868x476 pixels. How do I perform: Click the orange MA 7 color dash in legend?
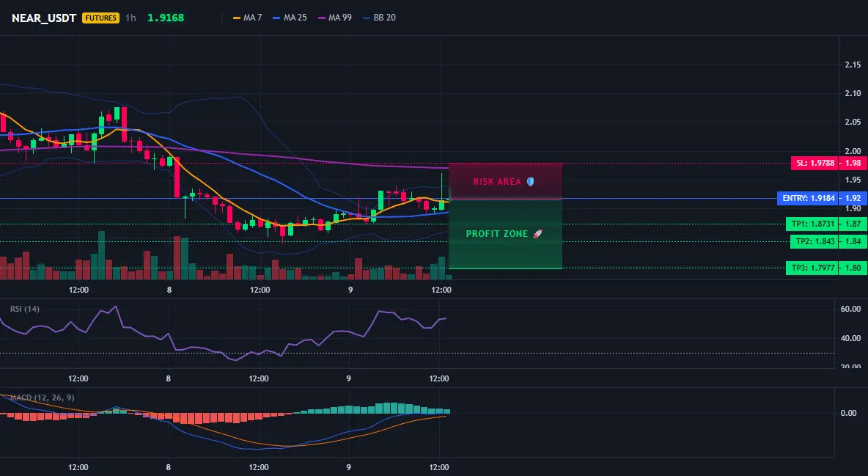coord(237,18)
